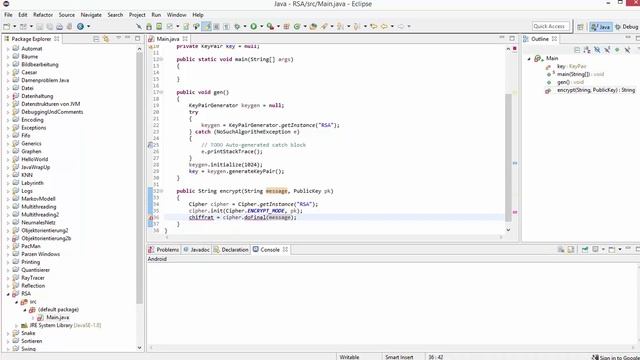Collapse all in Package Explorer toolbar
The height and width of the screenshot is (360, 640).
96,39
